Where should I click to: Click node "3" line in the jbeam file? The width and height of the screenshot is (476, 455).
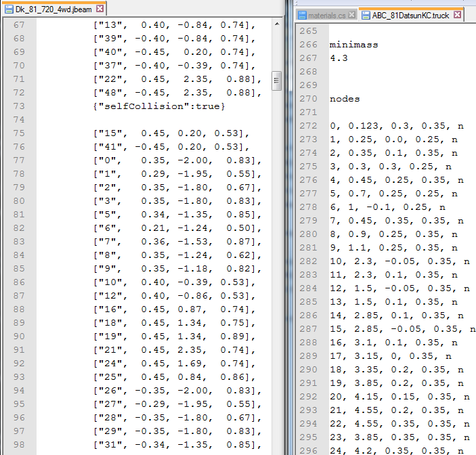point(177,201)
